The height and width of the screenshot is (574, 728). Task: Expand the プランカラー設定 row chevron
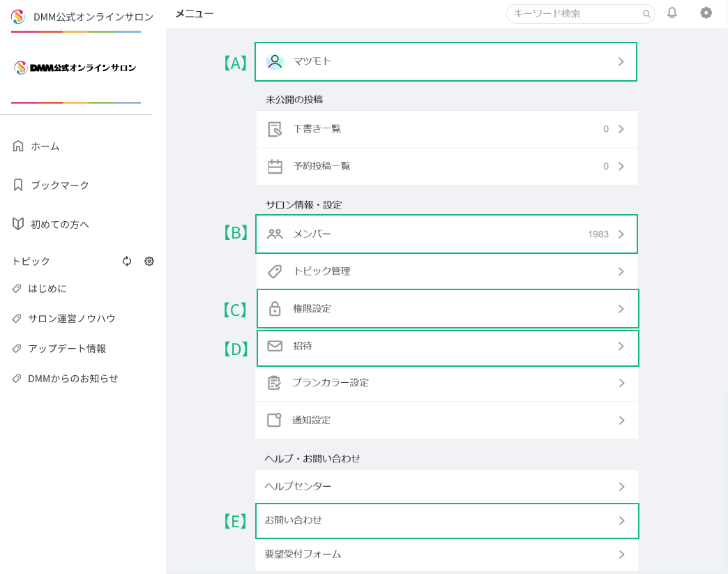[621, 383]
